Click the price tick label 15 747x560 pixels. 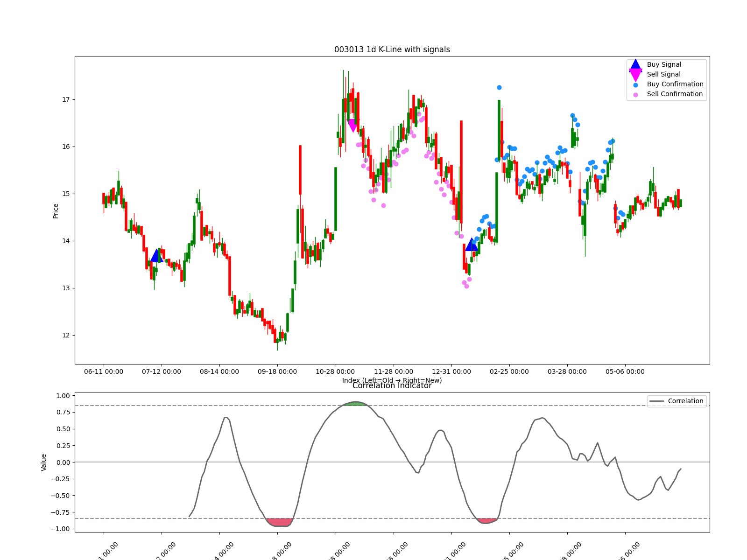pyautogui.click(x=65, y=194)
